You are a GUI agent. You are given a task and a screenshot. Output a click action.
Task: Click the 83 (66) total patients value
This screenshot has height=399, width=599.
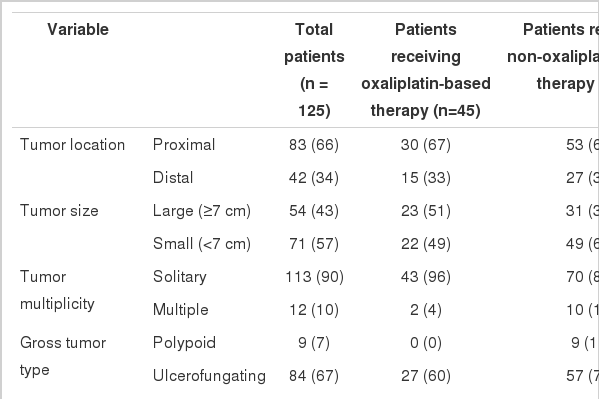coord(314,145)
